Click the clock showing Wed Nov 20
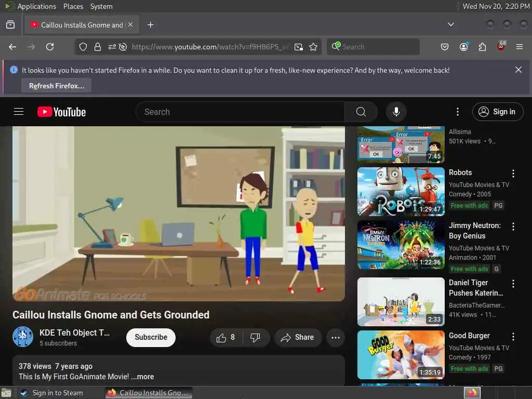Screen dimensions: 532x399 pos(496,6)
